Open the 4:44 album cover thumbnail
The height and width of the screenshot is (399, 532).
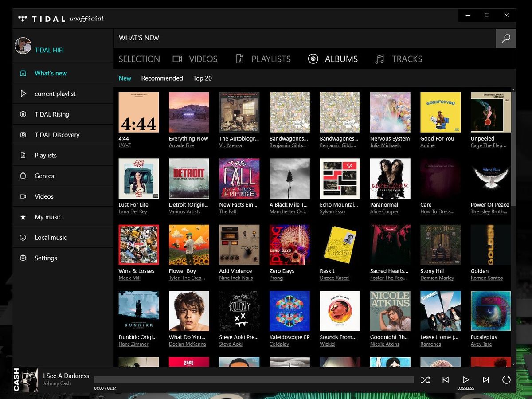click(138, 112)
